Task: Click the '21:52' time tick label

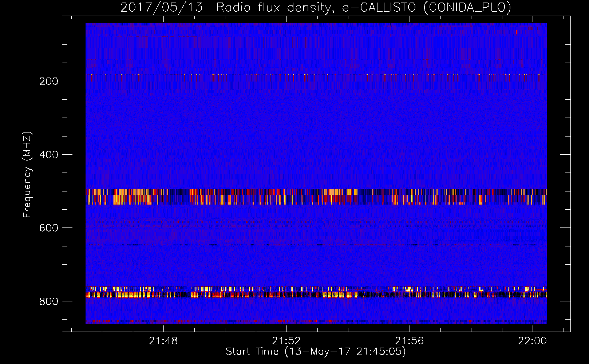Action: [286, 341]
